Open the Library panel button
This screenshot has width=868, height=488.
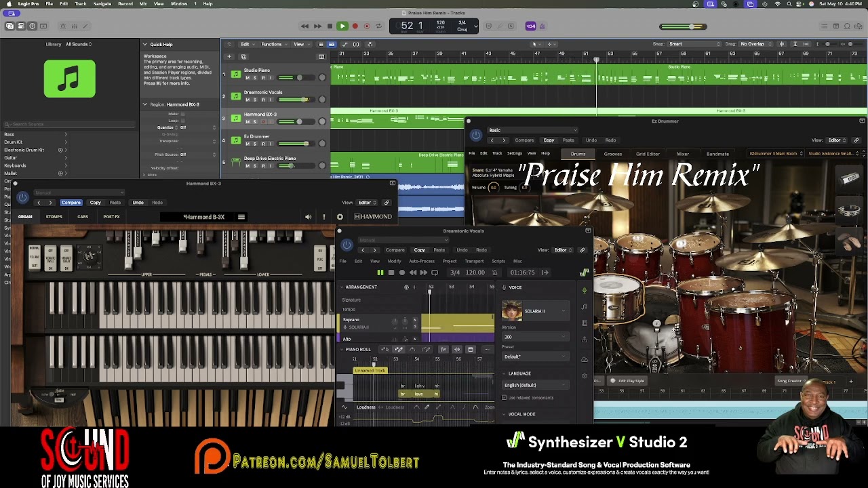click(x=10, y=26)
